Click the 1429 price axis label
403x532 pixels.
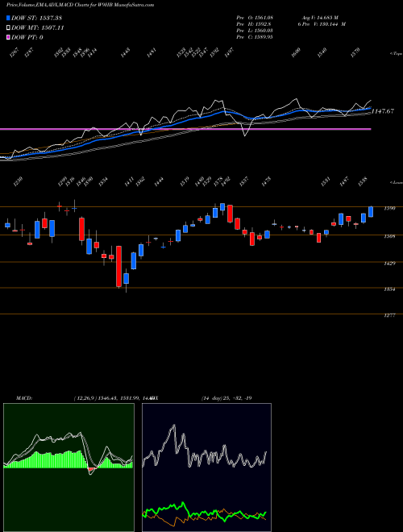pyautogui.click(x=389, y=263)
